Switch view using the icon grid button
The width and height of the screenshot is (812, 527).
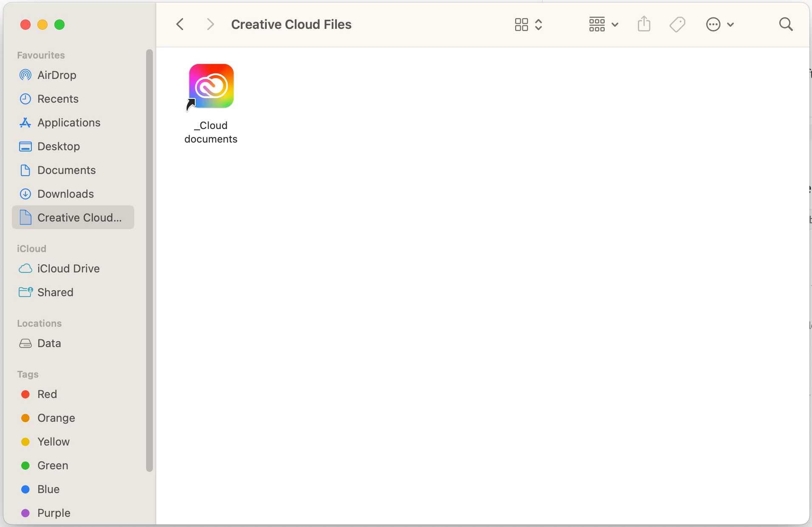(528, 25)
